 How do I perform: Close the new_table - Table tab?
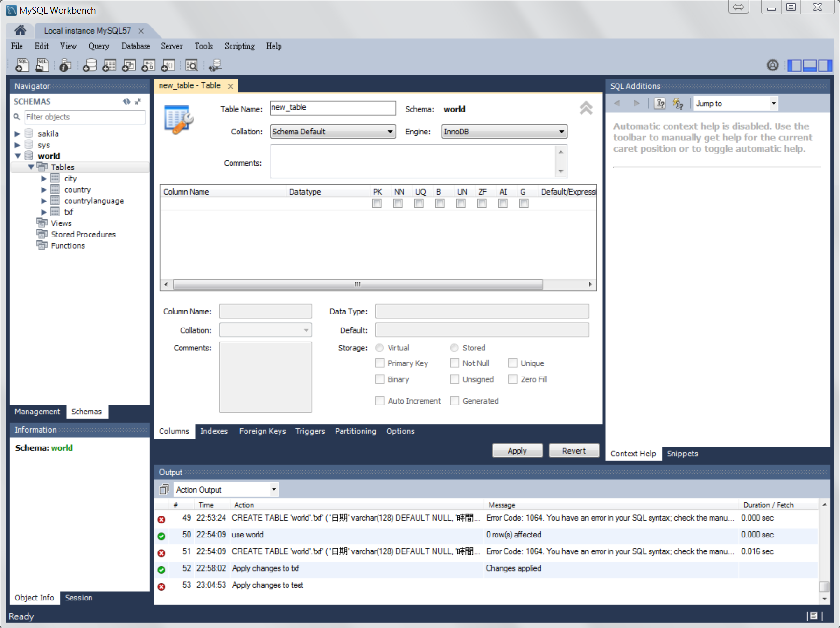click(231, 86)
